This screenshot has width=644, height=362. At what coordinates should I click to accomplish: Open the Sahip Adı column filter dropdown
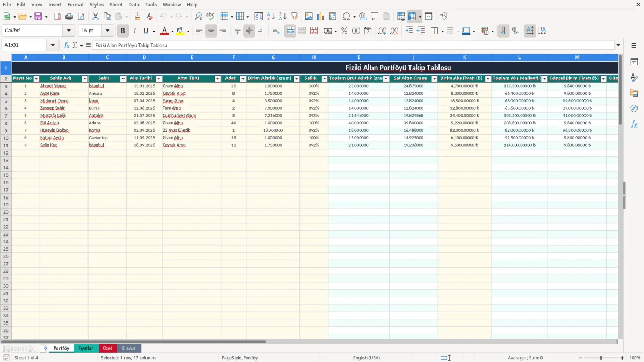(85, 79)
